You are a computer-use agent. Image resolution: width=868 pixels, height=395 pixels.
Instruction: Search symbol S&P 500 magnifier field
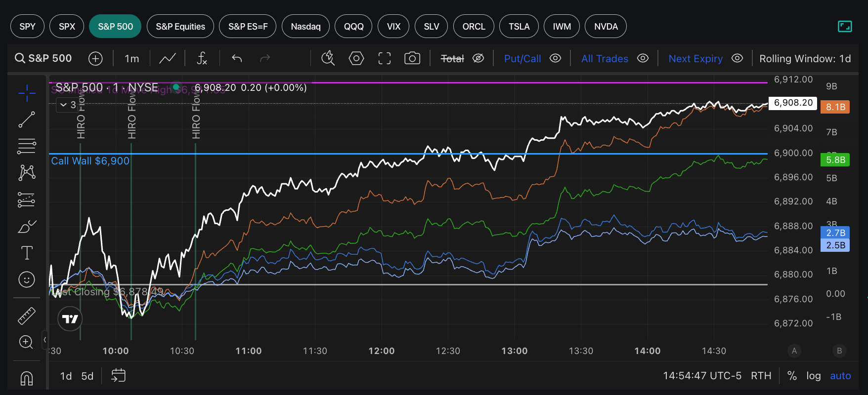(x=43, y=58)
